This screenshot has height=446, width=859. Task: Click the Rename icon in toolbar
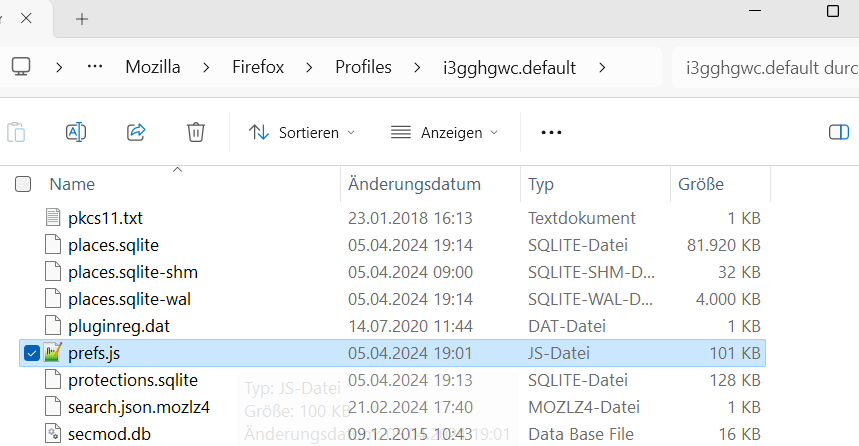(76, 132)
